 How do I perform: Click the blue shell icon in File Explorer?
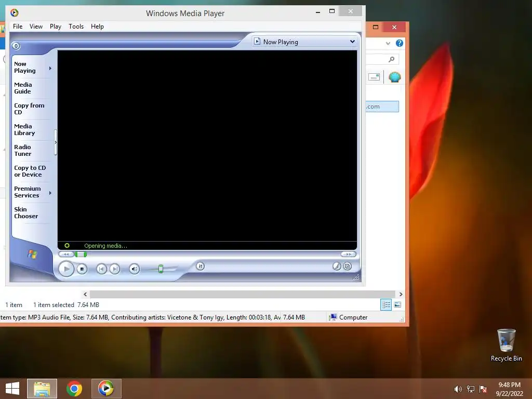pos(395,77)
